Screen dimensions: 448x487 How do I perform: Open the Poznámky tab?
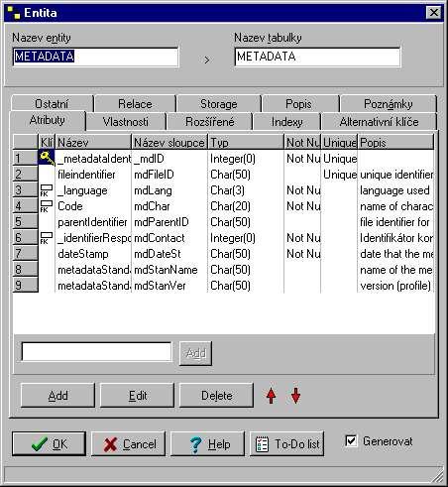(389, 104)
